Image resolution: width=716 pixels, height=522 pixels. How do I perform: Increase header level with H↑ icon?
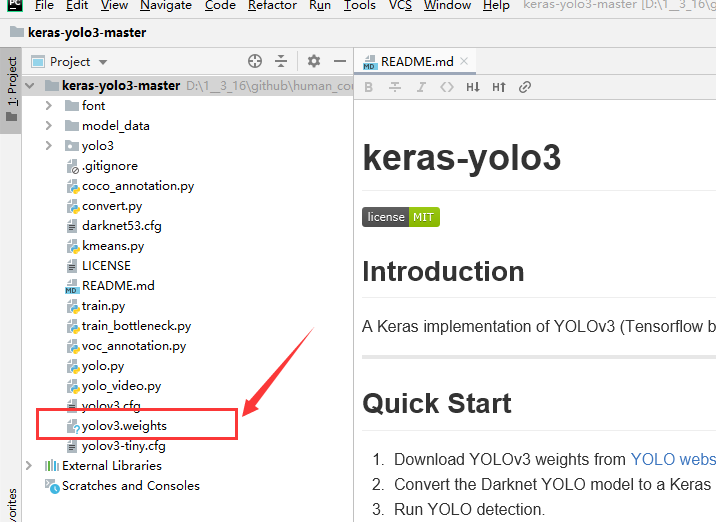(499, 87)
